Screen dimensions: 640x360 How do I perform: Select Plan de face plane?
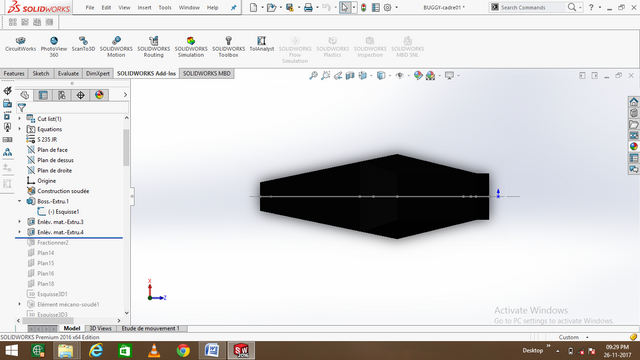pyautogui.click(x=52, y=150)
